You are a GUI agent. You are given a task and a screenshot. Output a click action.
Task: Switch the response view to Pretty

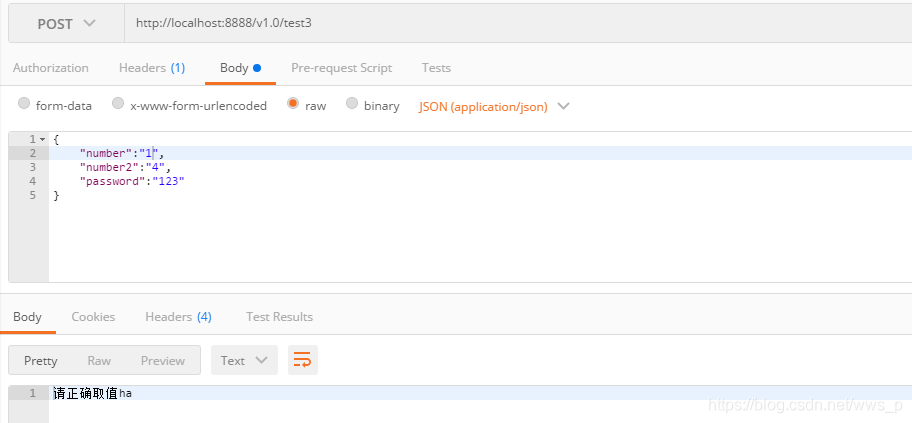point(41,361)
